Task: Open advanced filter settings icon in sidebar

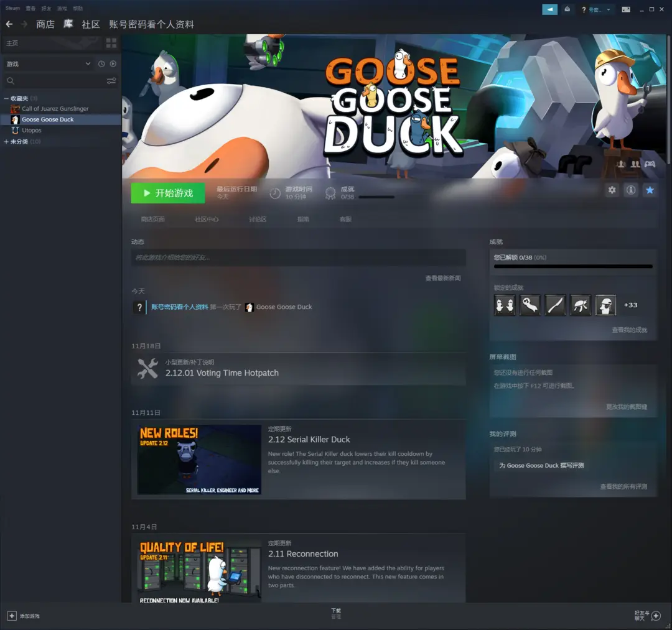Action: (x=111, y=80)
